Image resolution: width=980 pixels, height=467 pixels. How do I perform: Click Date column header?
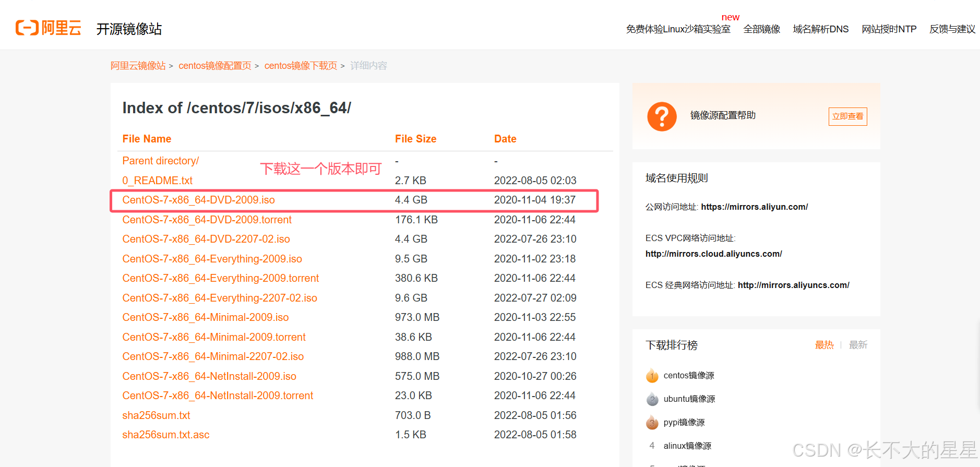[x=505, y=139]
